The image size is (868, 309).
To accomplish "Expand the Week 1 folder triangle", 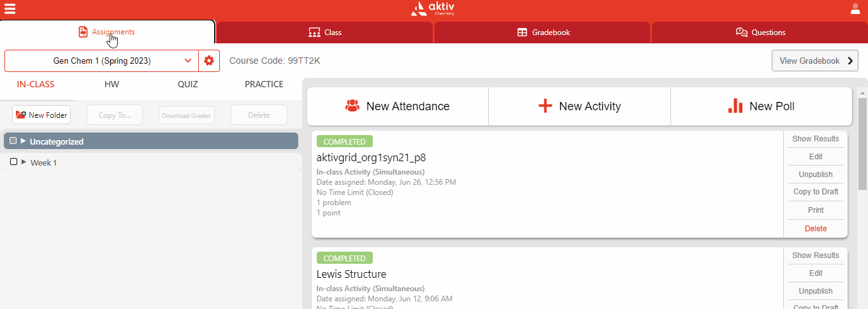I will [24, 162].
